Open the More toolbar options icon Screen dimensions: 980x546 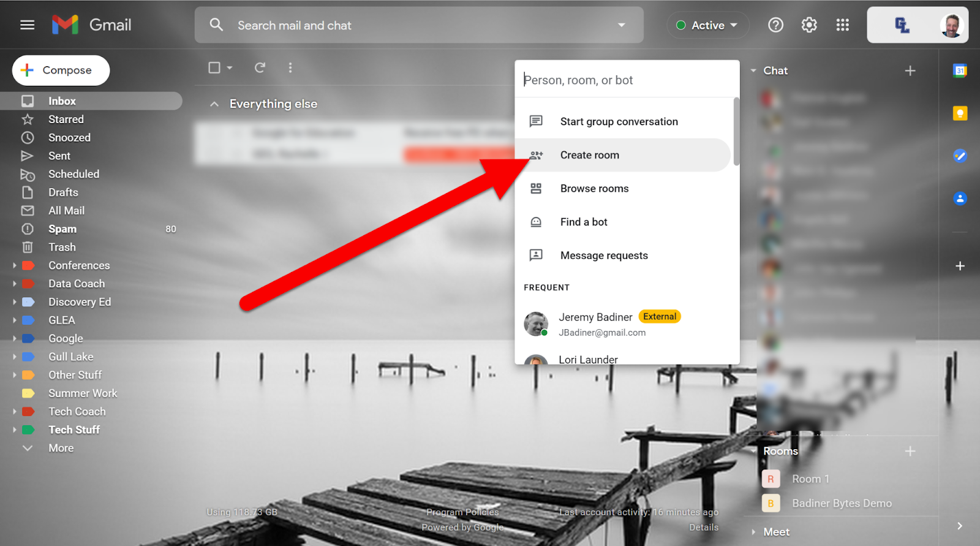[x=290, y=67]
